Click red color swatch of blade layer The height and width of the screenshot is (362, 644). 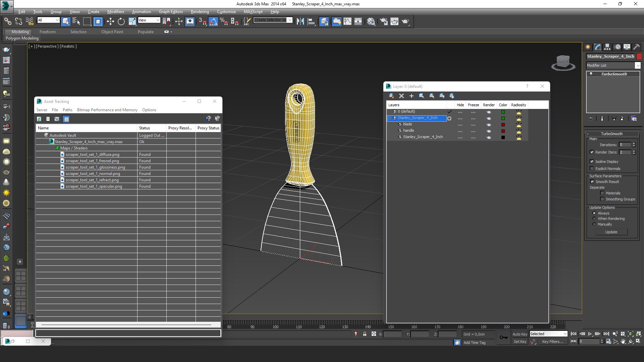(503, 124)
